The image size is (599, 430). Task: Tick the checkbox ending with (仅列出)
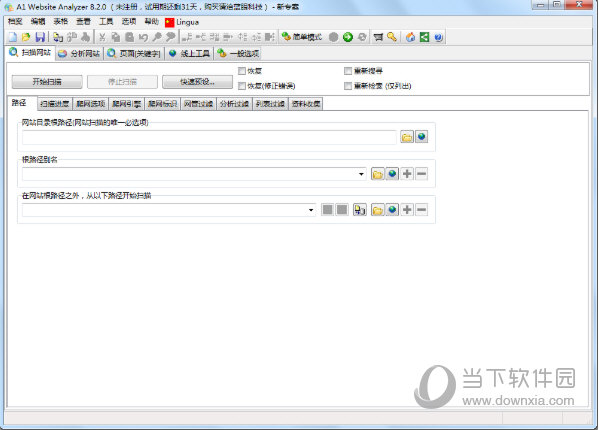[348, 86]
